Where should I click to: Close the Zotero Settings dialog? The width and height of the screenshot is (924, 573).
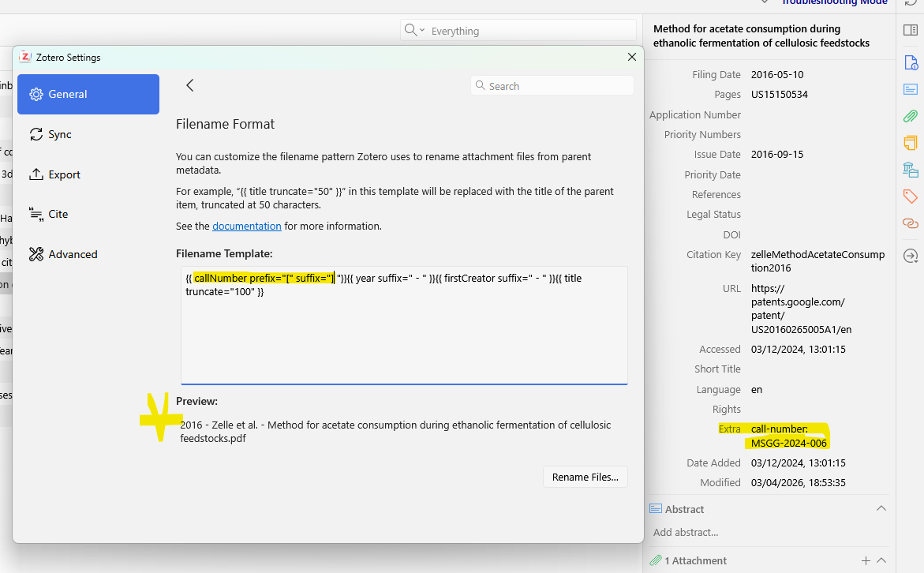(632, 57)
